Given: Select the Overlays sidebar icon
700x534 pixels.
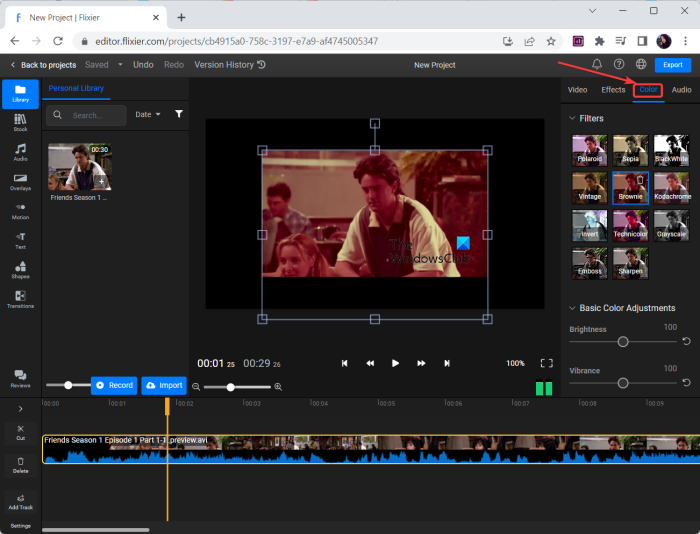Looking at the screenshot, I should 20,181.
